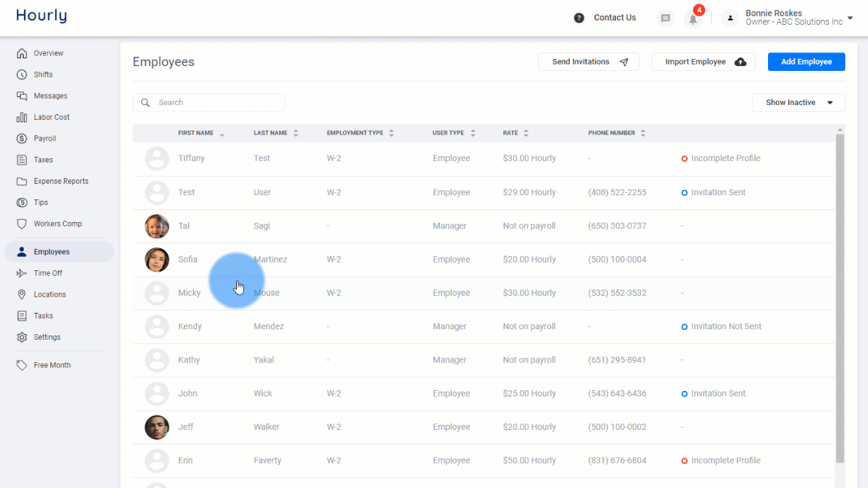Click Test User's Invitation Sent status
Viewport: 868px width, 488px height.
coord(713,192)
